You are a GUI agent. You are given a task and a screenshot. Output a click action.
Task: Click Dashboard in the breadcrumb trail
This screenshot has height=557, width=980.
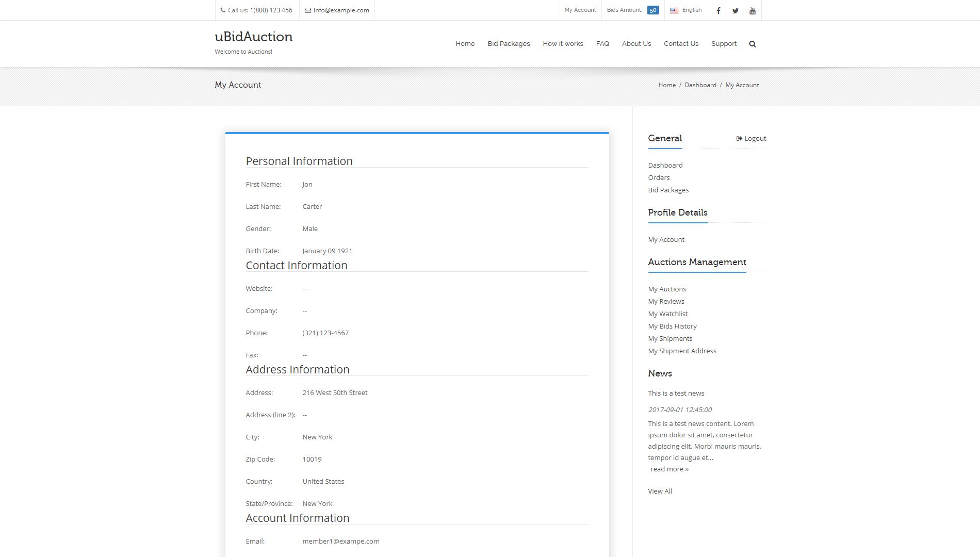[700, 85]
